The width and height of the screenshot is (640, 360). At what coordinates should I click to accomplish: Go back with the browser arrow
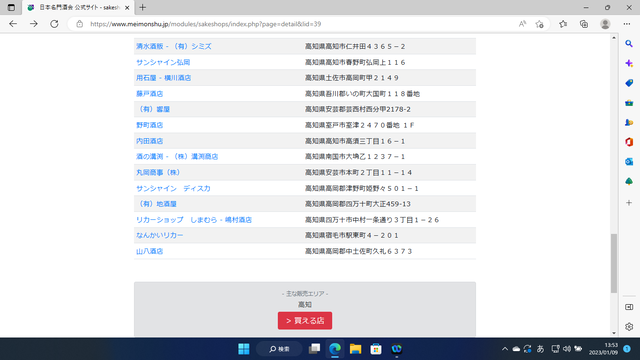click(13, 24)
